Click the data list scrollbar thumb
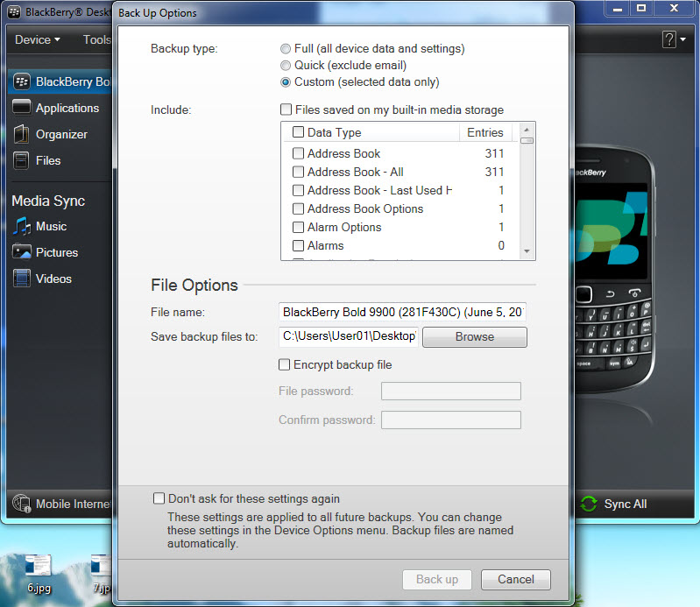700x607 pixels. pos(527,141)
